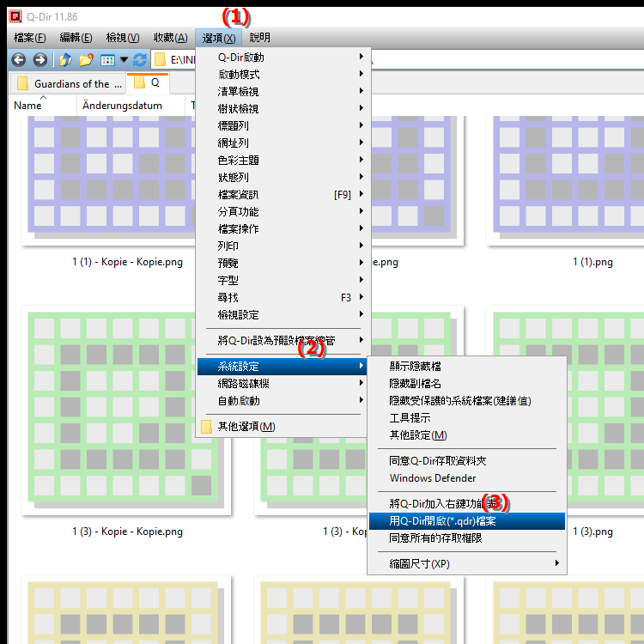This screenshot has height=644, width=644.
Task: Toggle 隱藏受保護的系統檔案(建議值) option
Action: [467, 401]
